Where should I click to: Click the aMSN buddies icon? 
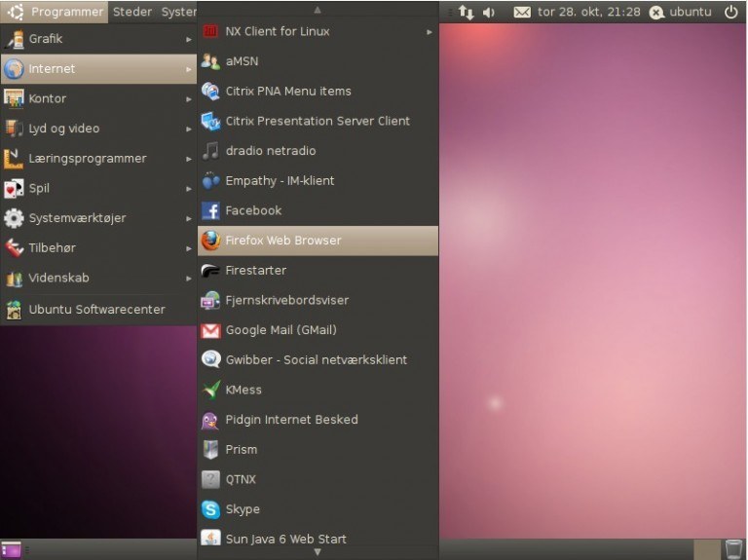(210, 61)
